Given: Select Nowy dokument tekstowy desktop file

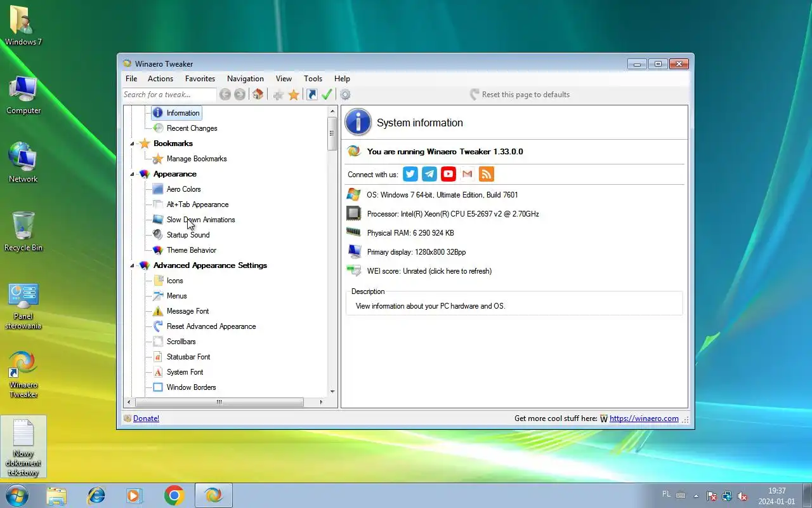Looking at the screenshot, I should 23,447.
